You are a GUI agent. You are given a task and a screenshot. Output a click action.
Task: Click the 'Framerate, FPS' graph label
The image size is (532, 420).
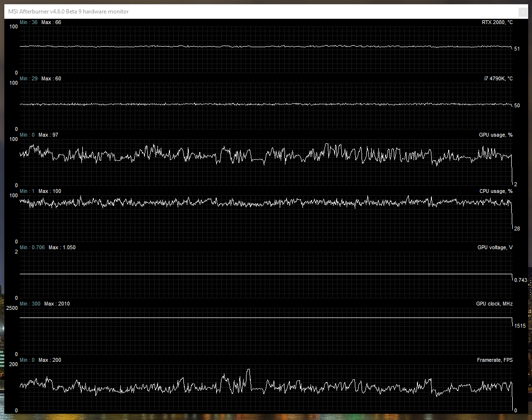coord(494,360)
